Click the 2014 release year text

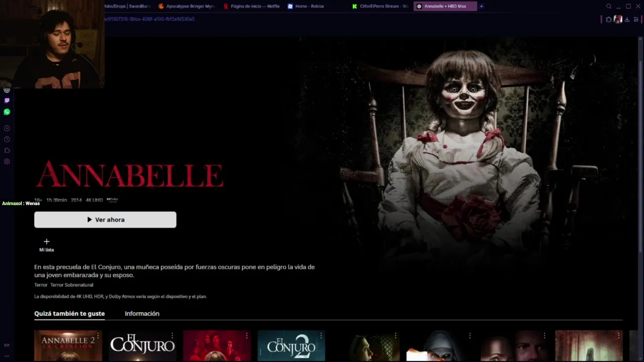76,200
